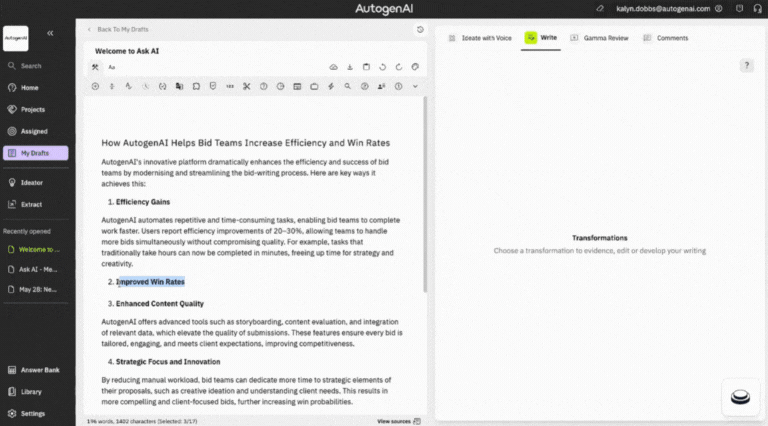Click the 'Efficiency Gains' heading
The width and height of the screenshot is (768, 426).
coord(143,202)
